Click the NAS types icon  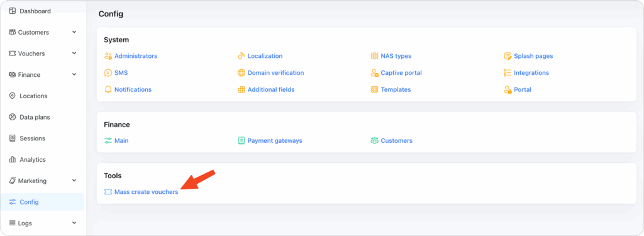pos(374,56)
